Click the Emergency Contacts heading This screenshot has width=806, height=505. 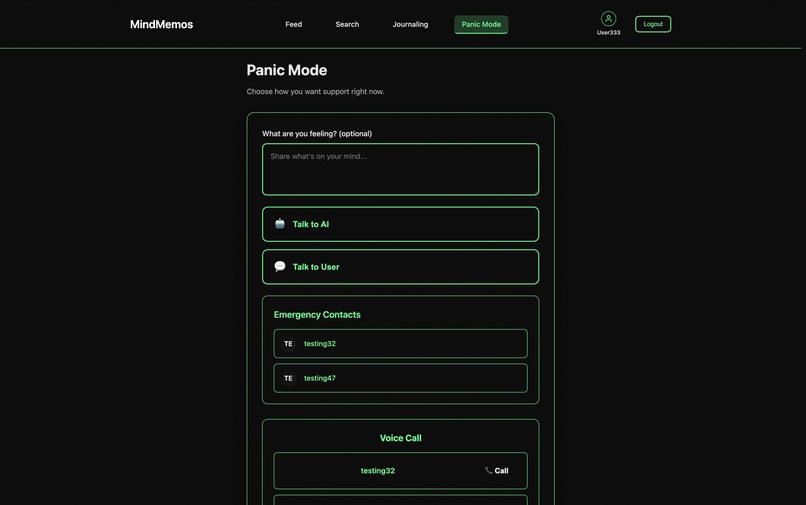(x=317, y=315)
